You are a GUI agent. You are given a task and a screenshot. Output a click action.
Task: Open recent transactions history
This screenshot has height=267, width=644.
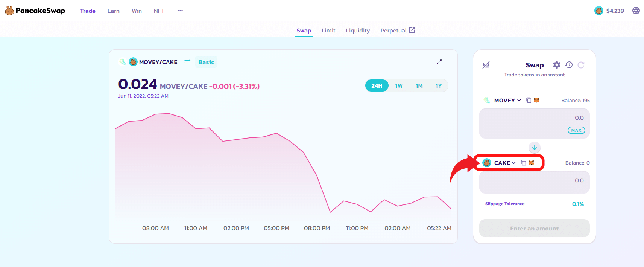[x=569, y=65]
